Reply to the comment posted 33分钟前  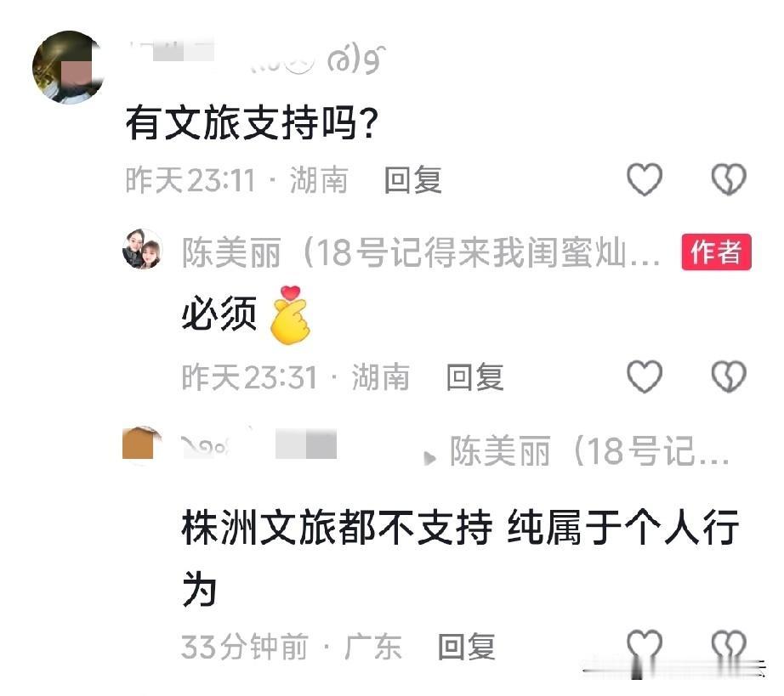pyautogui.click(x=467, y=647)
